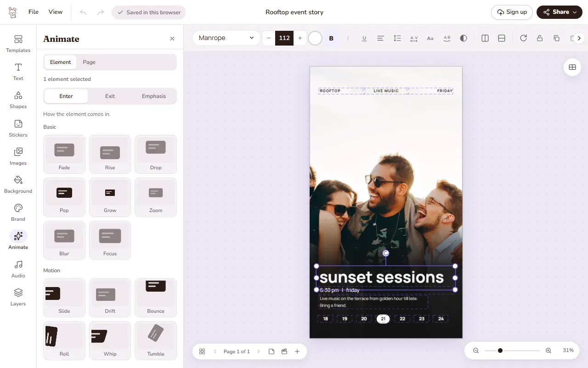Image resolution: width=588 pixels, height=368 pixels.
Task: Open the View menu
Action: coord(56,12)
